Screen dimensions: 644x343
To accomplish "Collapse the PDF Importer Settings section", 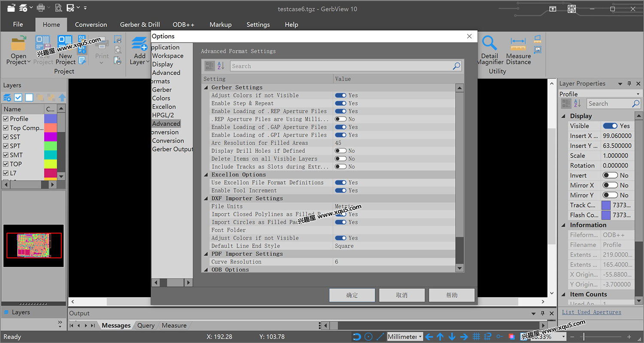I will (206, 254).
